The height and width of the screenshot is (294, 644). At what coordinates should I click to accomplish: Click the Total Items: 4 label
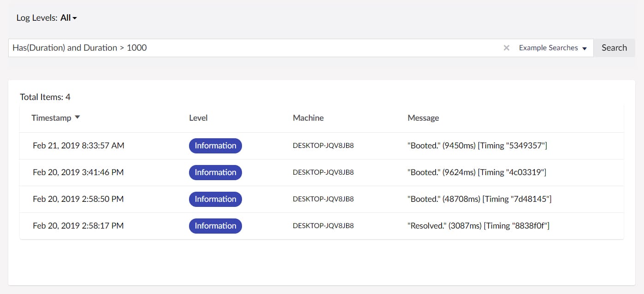45,97
